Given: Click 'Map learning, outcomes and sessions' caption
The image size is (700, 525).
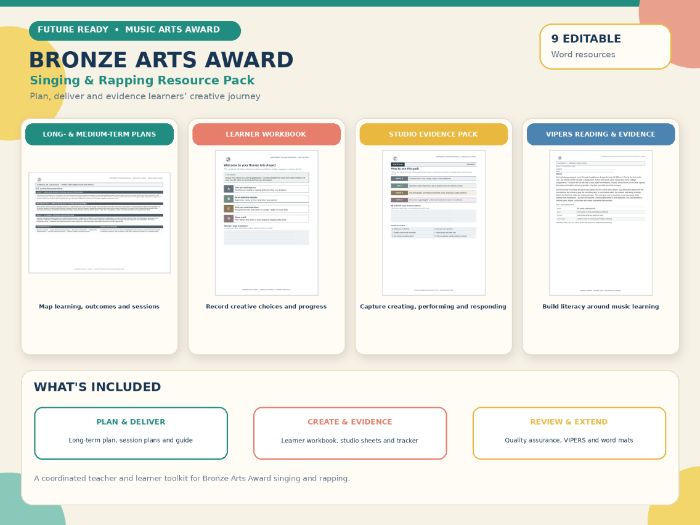Looking at the screenshot, I should [x=99, y=306].
